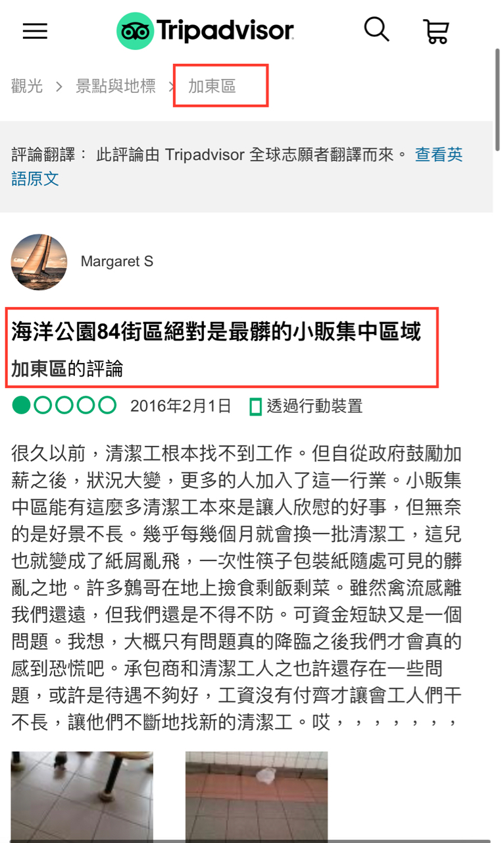Go to 觀光 breadcrumb
The height and width of the screenshot is (843, 504).
pos(27,86)
